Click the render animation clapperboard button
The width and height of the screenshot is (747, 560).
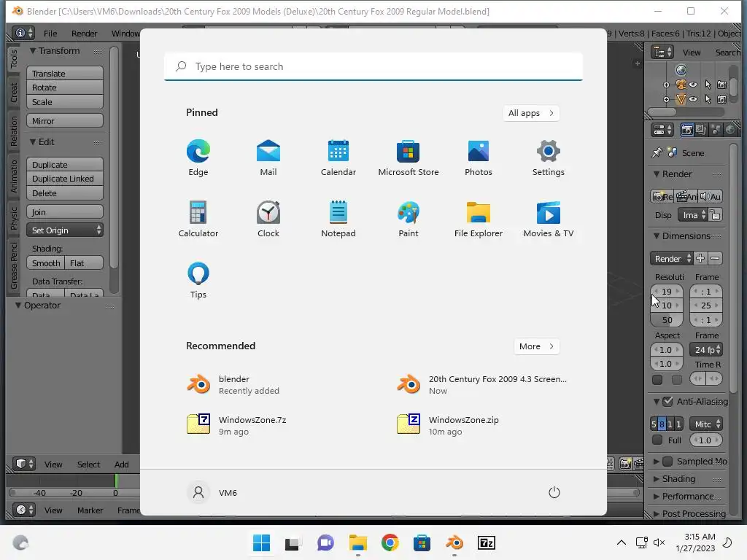pos(686,196)
